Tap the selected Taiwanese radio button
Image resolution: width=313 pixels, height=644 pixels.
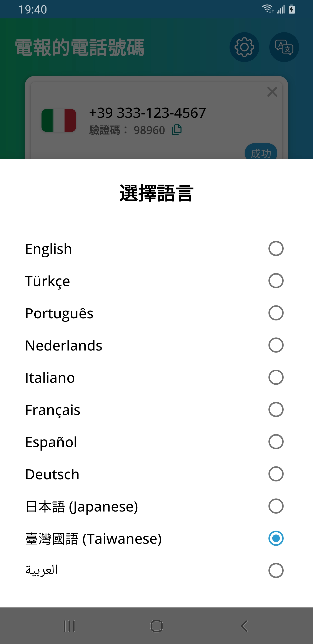coord(276,538)
